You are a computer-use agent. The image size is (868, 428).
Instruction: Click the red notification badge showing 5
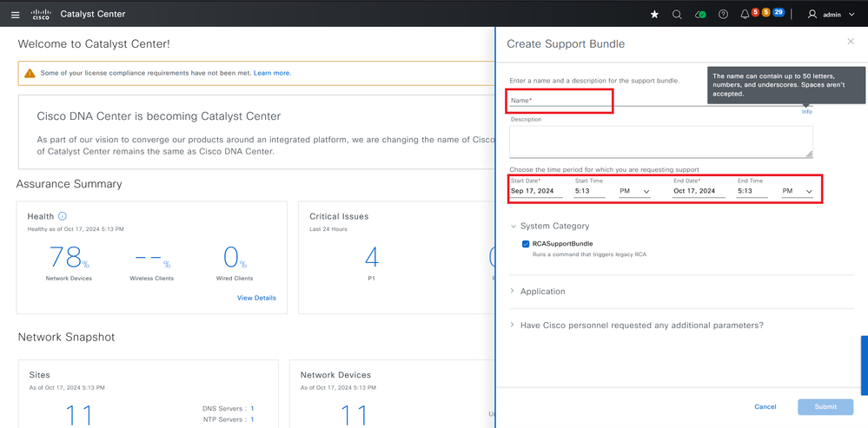click(755, 12)
